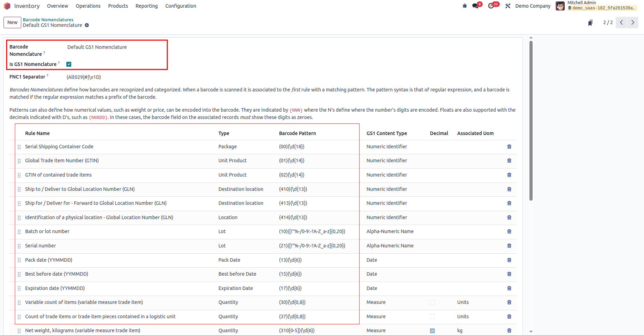
Task: Delete the Batch or lot number rule
Action: click(509, 231)
